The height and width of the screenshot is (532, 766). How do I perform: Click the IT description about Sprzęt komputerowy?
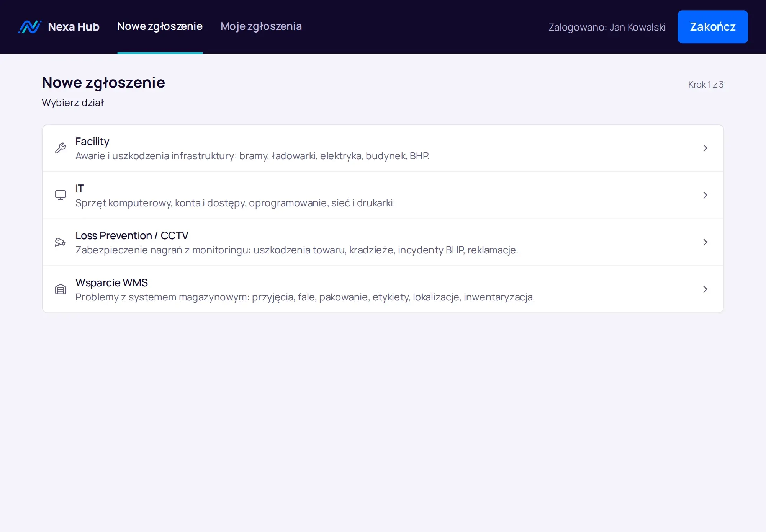pos(235,203)
